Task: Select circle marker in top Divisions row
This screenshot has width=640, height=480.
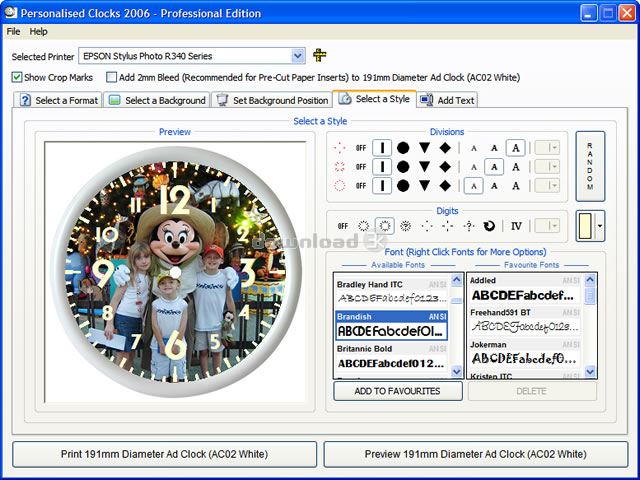Action: tap(403, 148)
